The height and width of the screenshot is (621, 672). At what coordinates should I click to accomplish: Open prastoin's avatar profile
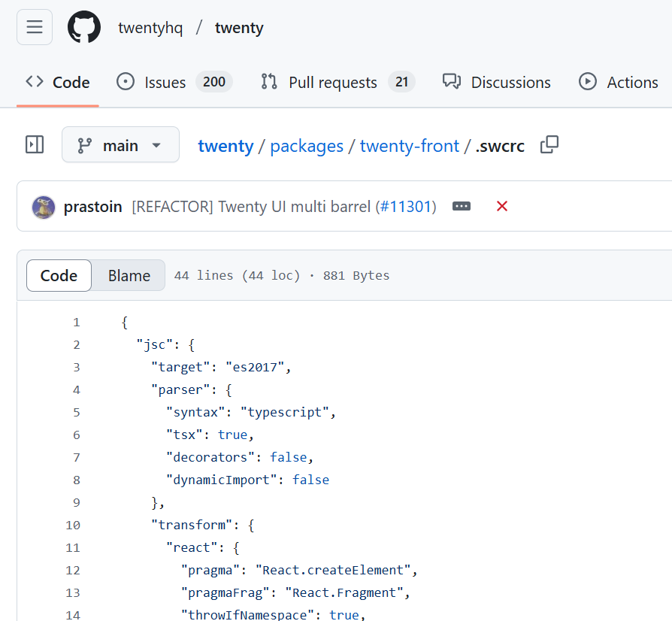point(44,207)
